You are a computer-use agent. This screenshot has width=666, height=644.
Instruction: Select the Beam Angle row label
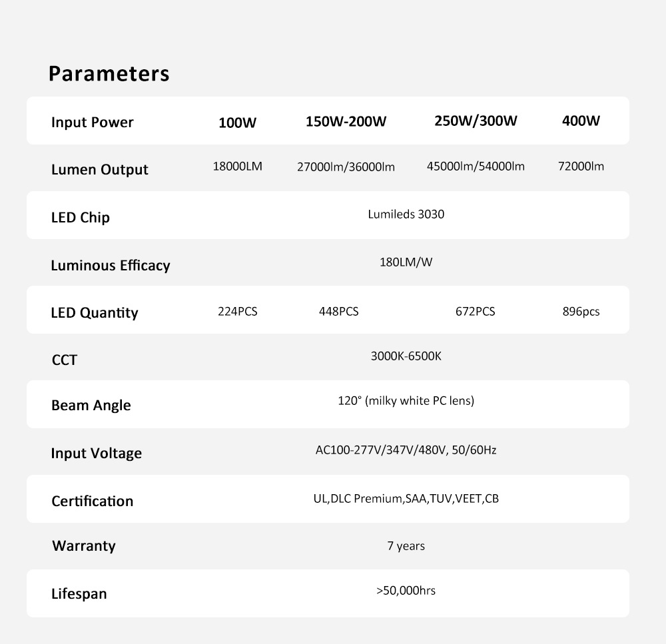pos(91,406)
